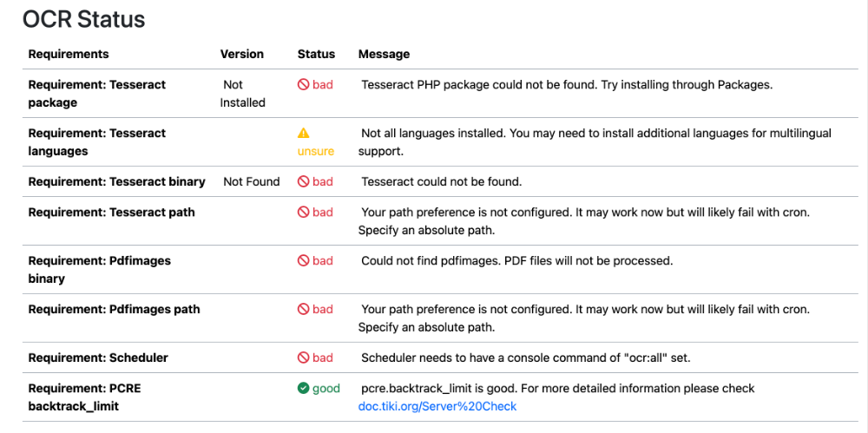The height and width of the screenshot is (433, 868).
Task: Click the Not Found version text
Action: (x=252, y=181)
